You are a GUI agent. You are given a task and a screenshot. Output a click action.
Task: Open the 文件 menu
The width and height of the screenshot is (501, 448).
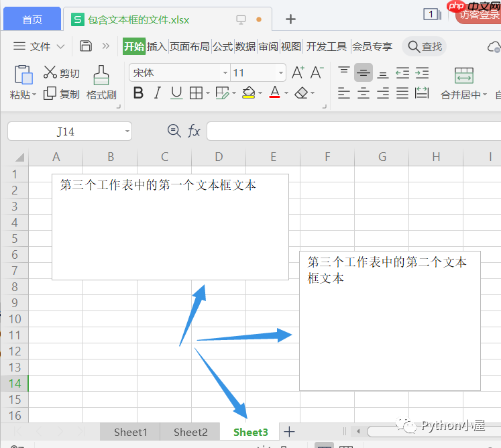point(39,46)
